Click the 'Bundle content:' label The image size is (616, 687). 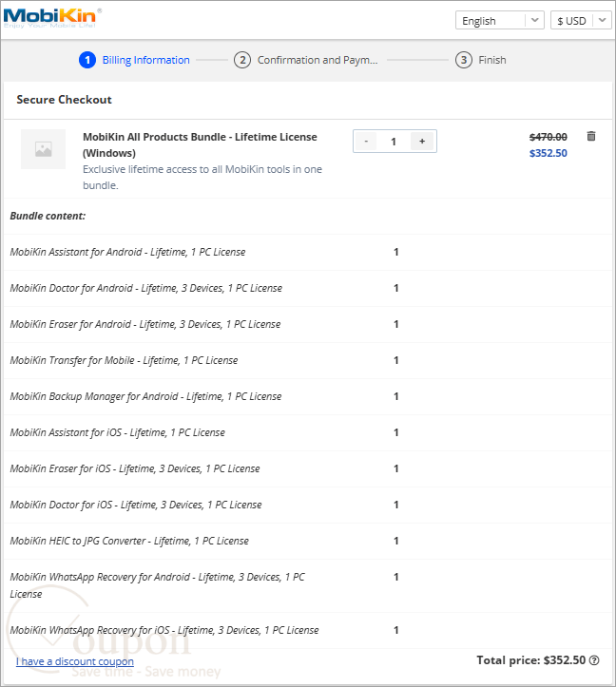click(x=48, y=216)
